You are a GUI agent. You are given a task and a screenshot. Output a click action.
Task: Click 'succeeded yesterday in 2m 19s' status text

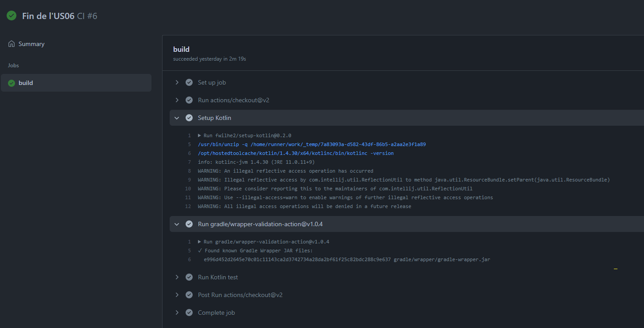(x=209, y=58)
